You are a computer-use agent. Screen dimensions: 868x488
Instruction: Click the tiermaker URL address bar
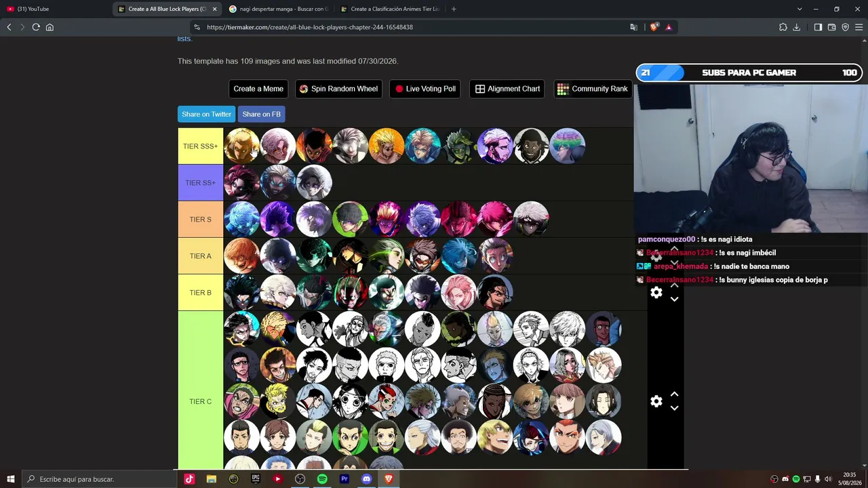pos(407,27)
